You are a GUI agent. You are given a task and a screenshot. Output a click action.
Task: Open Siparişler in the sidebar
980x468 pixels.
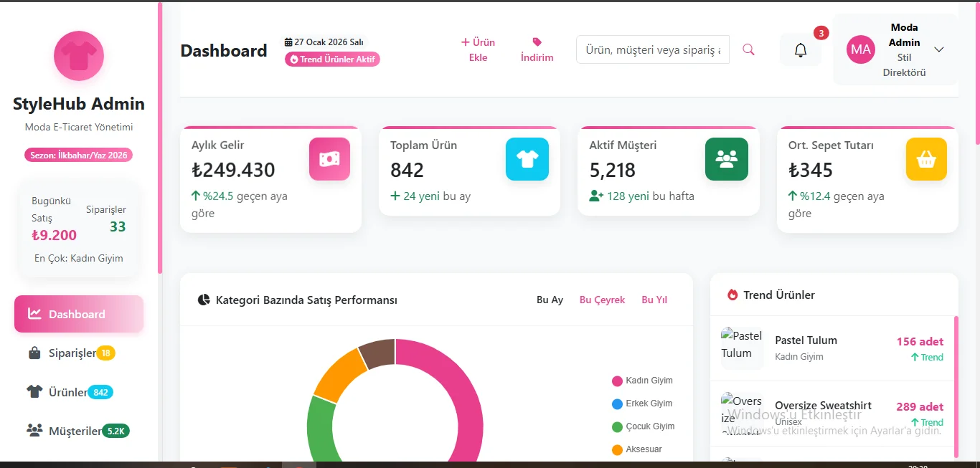[x=72, y=353]
